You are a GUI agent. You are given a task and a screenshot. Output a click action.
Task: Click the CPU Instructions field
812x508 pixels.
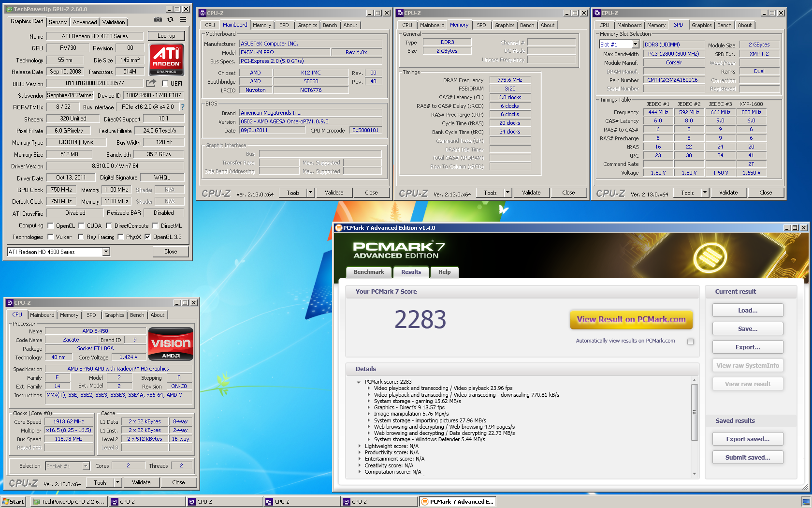(x=118, y=398)
